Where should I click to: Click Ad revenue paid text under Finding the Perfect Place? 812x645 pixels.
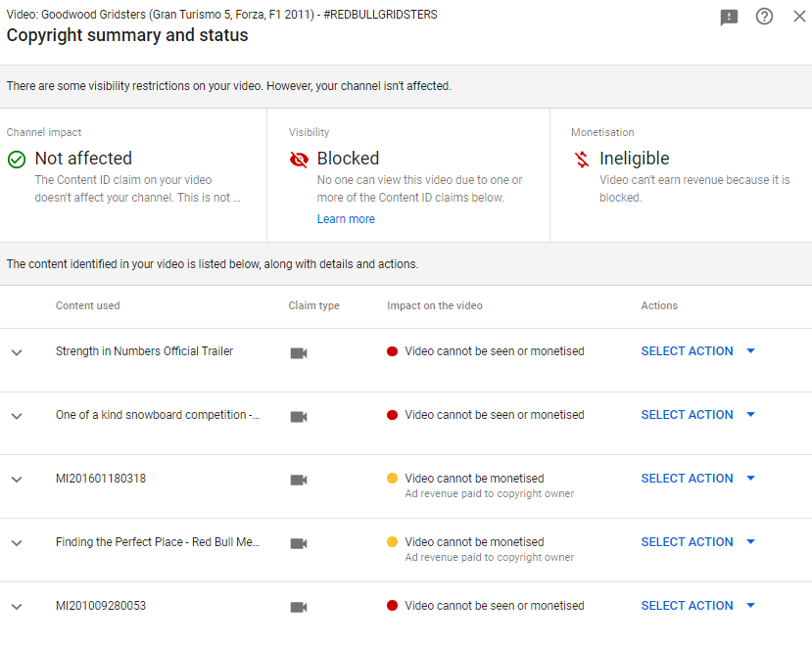pyautogui.click(x=490, y=558)
